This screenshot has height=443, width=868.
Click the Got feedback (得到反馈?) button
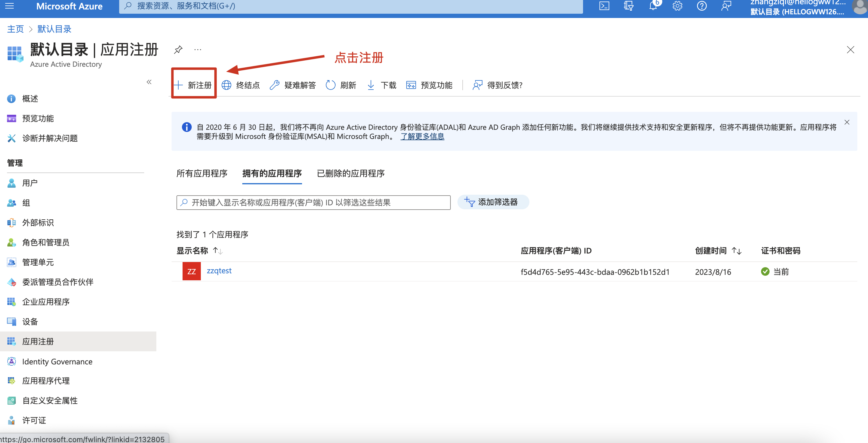coord(497,85)
